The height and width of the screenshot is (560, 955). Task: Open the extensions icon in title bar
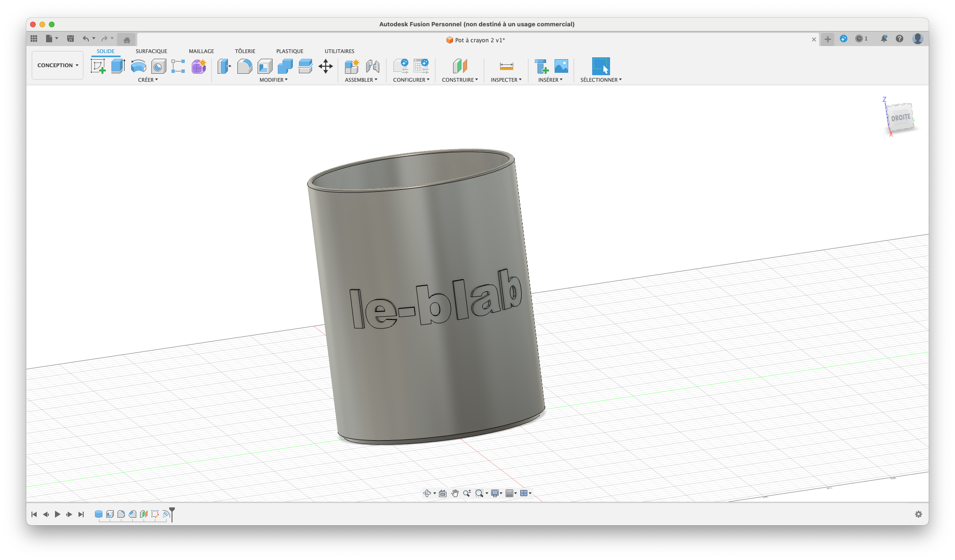point(844,39)
